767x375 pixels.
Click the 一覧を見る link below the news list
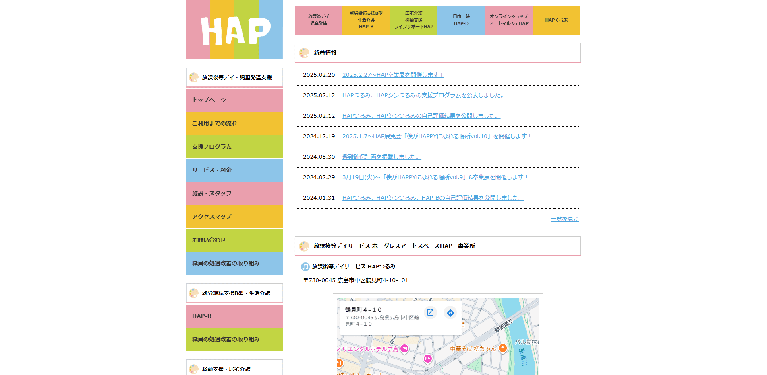(x=564, y=219)
